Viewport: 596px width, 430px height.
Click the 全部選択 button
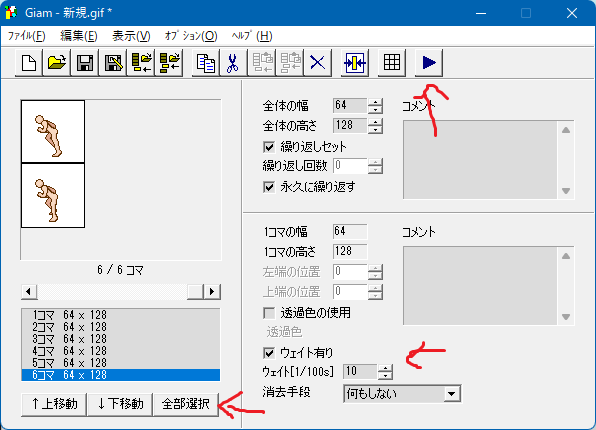click(x=185, y=404)
